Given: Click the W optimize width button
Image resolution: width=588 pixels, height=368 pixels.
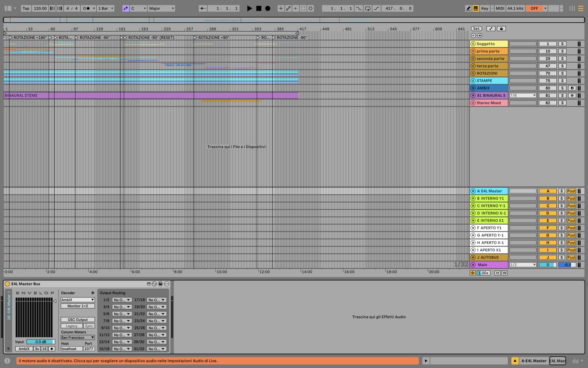Looking at the screenshot, I should click(x=504, y=273).
